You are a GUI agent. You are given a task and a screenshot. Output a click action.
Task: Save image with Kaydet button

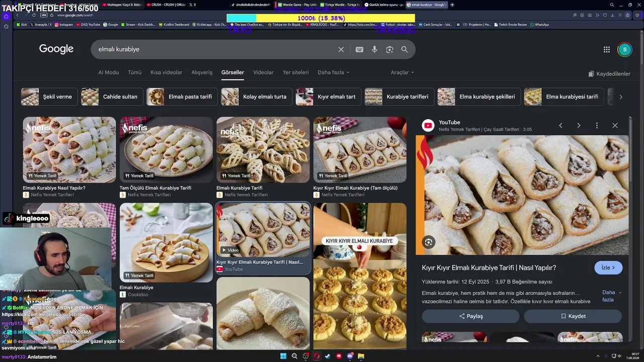573,316
